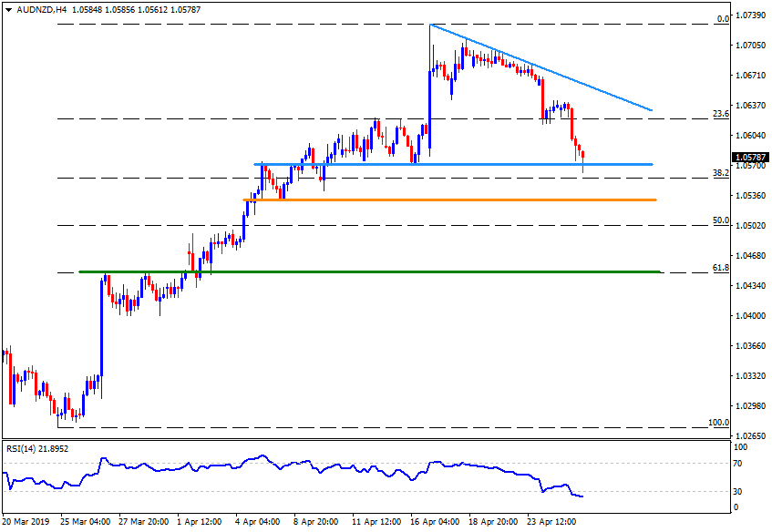Select the green horizontal support line
772x532 pixels.
369,271
